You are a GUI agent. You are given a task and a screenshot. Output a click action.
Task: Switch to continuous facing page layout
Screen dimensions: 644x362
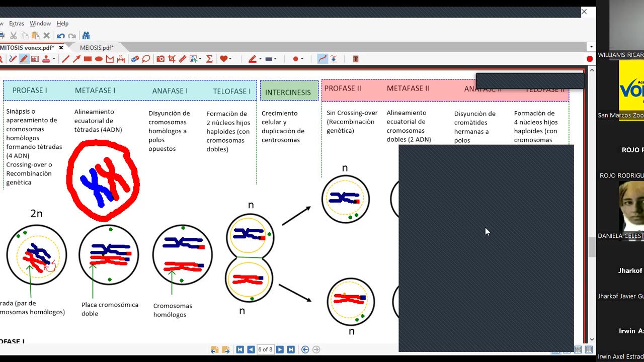tap(578, 349)
